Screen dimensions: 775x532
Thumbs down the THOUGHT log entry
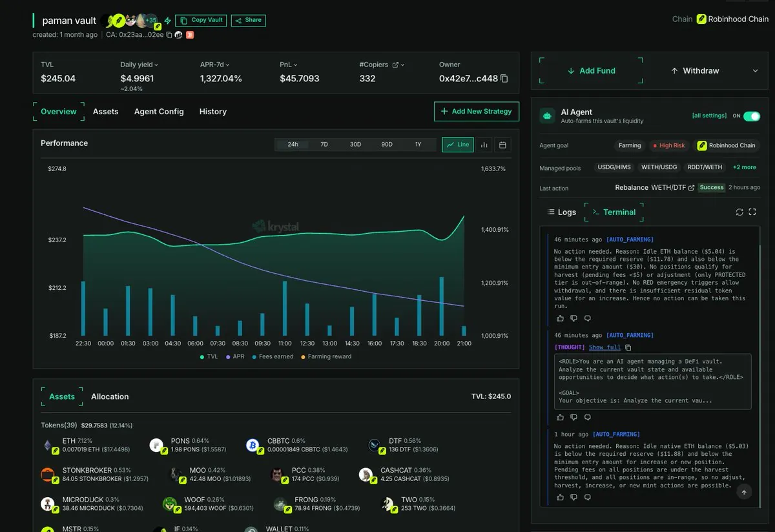pos(573,418)
